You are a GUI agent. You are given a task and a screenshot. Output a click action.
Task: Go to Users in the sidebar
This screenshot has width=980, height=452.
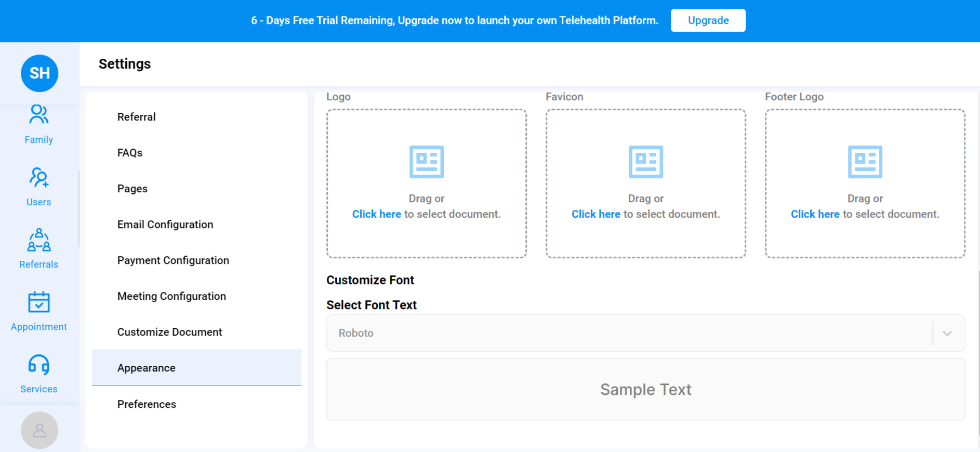pos(39,178)
